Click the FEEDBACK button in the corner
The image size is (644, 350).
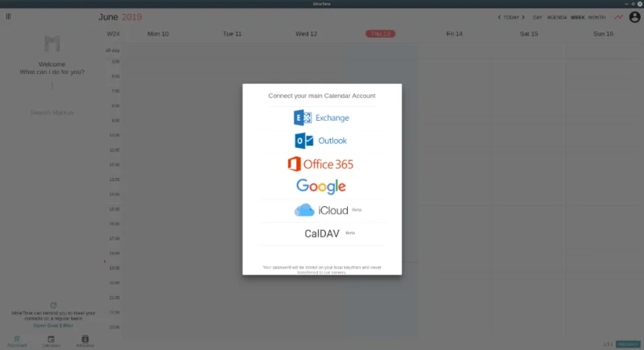coord(628,344)
